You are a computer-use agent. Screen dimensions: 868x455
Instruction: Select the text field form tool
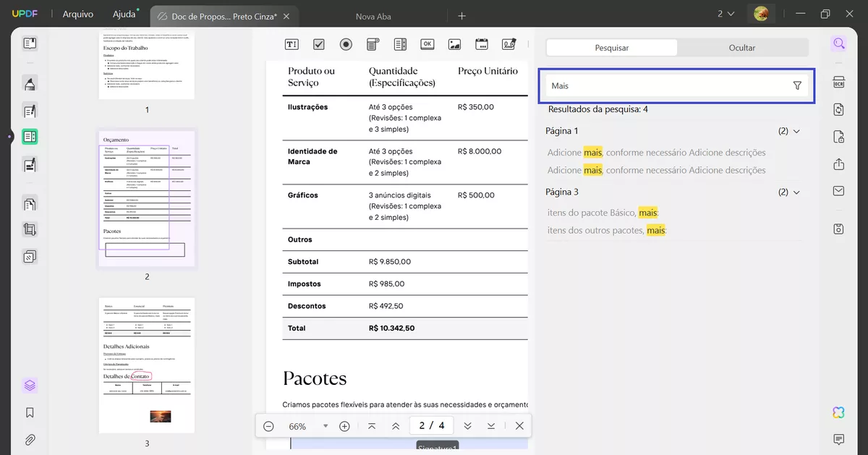click(292, 43)
